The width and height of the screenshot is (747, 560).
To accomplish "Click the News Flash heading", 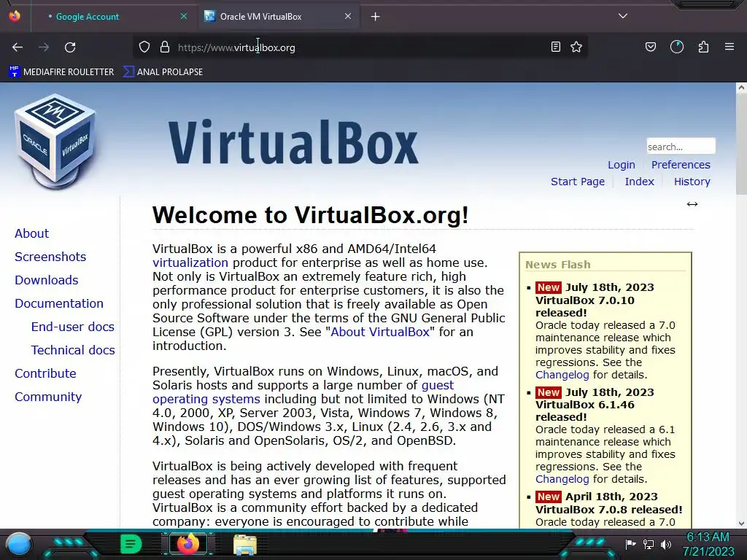I will click(x=558, y=265).
